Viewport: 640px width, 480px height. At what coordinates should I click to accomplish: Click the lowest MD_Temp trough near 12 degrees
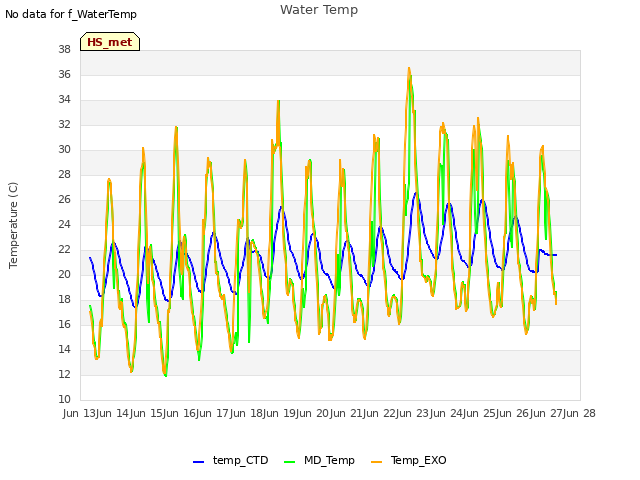tap(166, 376)
